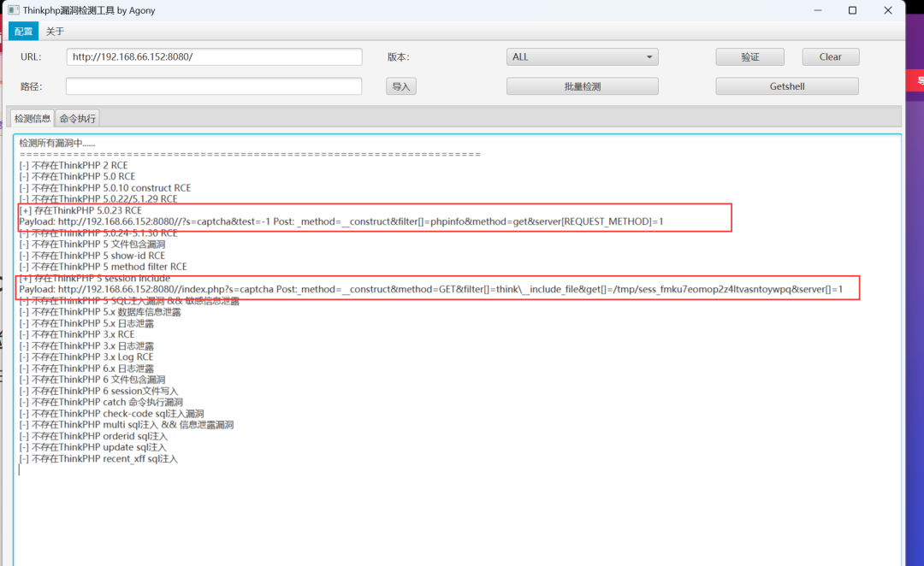The width and height of the screenshot is (924, 566).
Task: Click the phpinfo payload line
Action: click(x=341, y=221)
